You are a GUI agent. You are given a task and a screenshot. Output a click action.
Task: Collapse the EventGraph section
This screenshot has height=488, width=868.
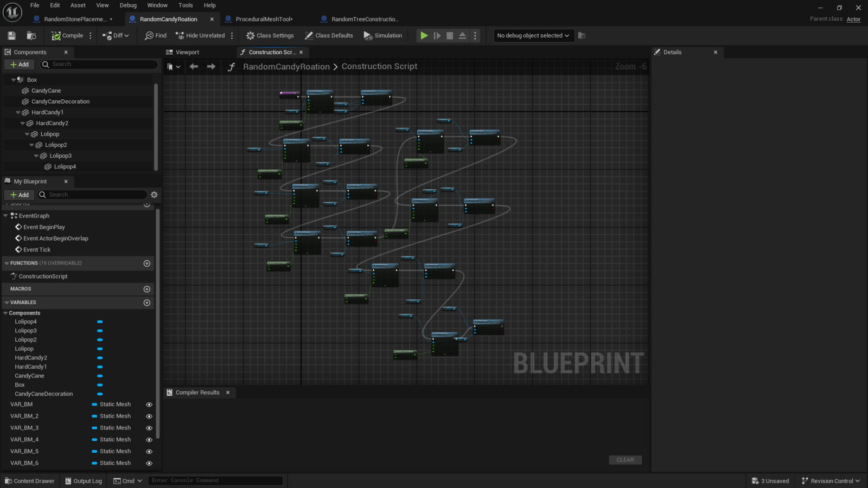pyautogui.click(x=6, y=216)
